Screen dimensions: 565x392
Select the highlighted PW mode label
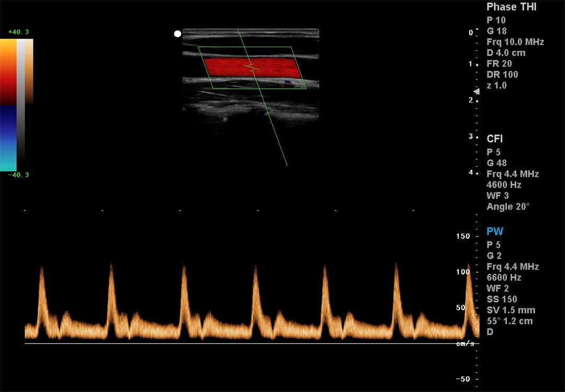click(495, 231)
